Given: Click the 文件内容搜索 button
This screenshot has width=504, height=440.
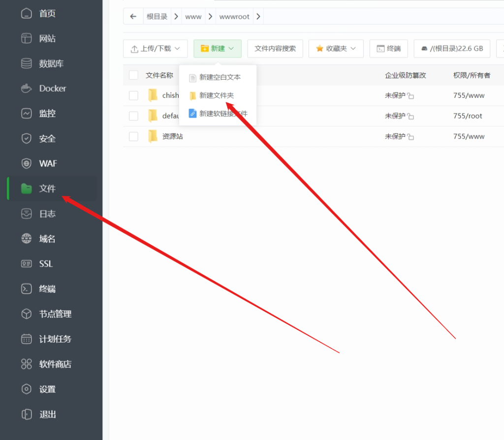Looking at the screenshot, I should click(275, 49).
